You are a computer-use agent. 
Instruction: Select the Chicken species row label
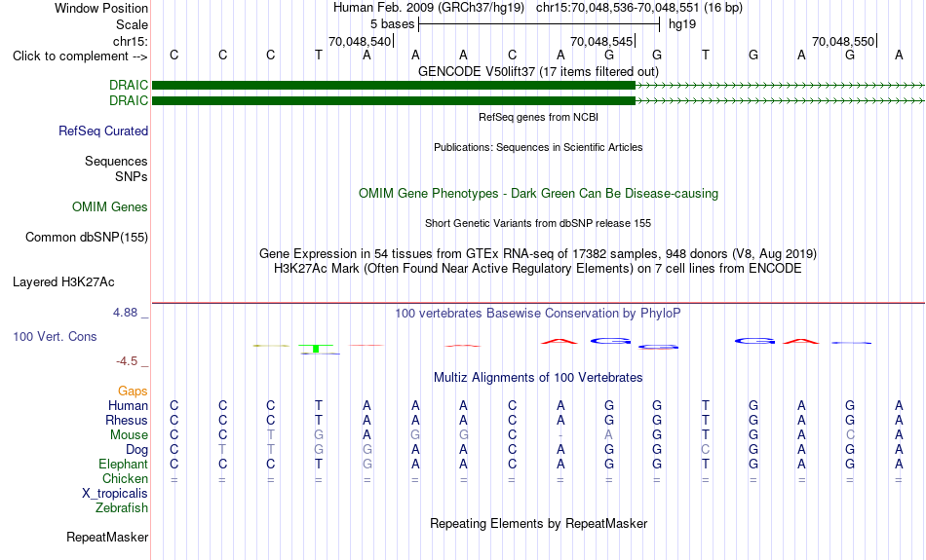[x=125, y=478]
